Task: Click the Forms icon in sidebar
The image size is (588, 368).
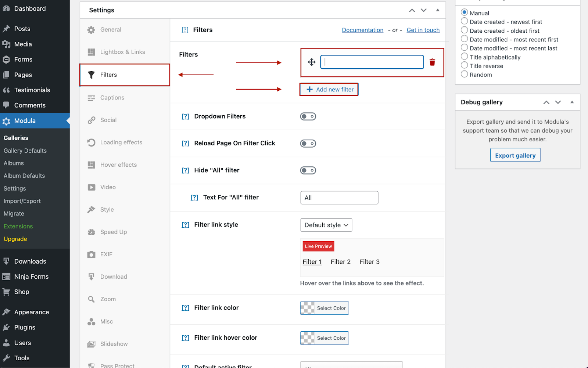Action: (x=6, y=59)
